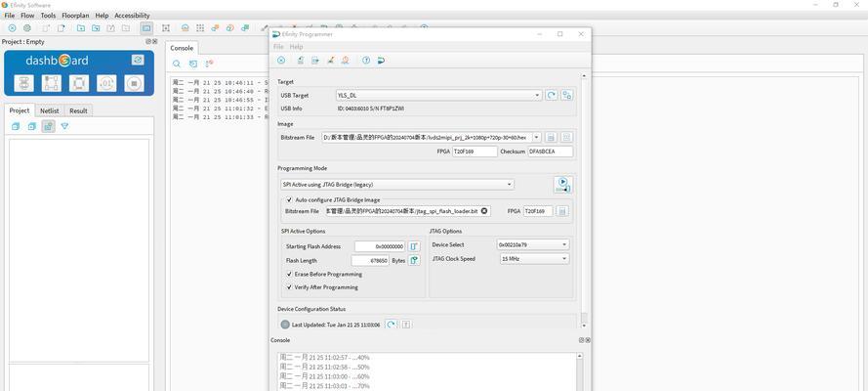Open the USB target settings icon beside refresh

[x=567, y=95]
